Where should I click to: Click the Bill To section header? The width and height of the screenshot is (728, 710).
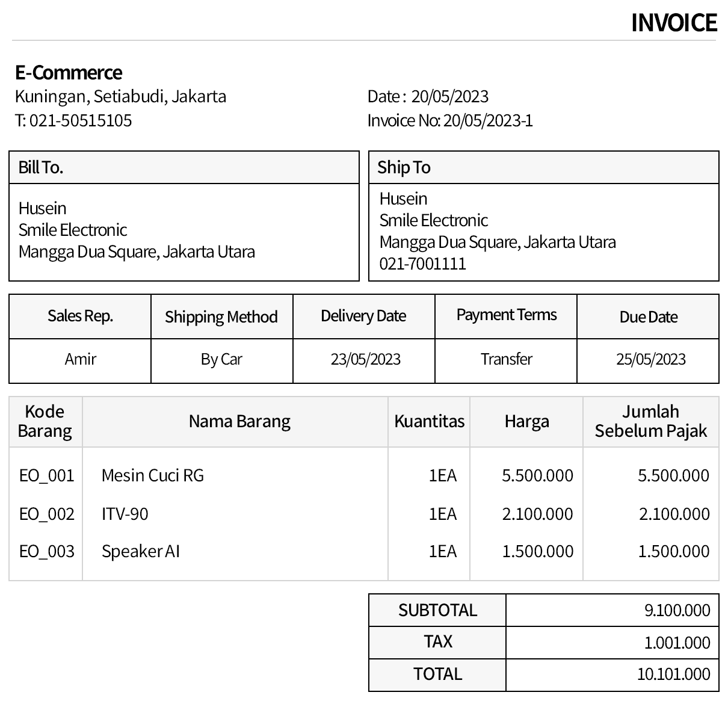(x=40, y=167)
